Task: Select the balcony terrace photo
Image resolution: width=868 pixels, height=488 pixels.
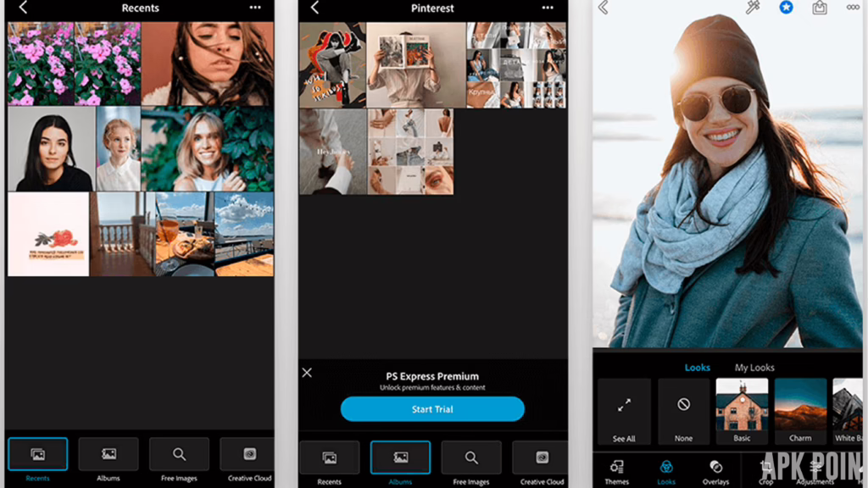Action: (x=122, y=234)
